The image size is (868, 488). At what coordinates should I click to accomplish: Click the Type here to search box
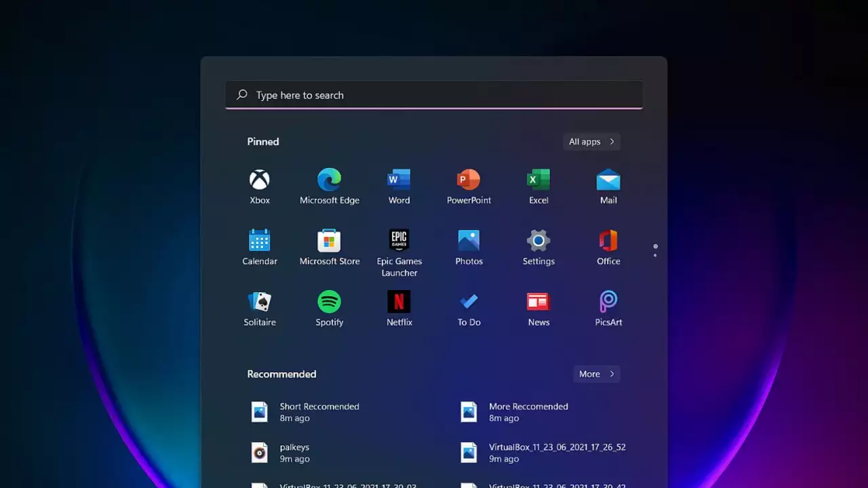click(x=434, y=96)
